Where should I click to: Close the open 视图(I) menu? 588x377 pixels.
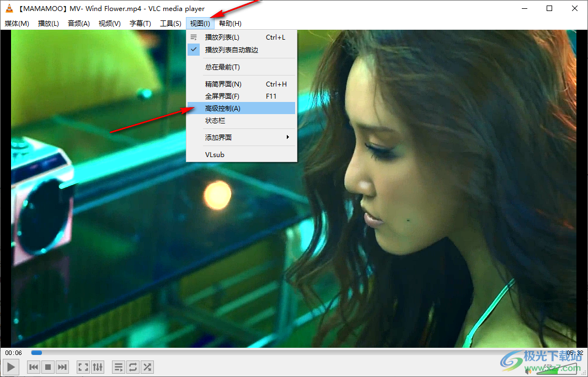click(200, 23)
